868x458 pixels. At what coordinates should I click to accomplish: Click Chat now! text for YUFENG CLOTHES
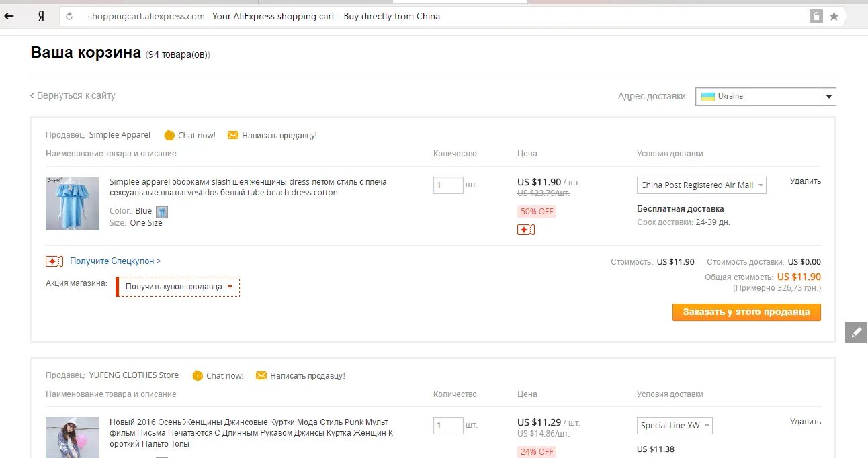point(225,375)
